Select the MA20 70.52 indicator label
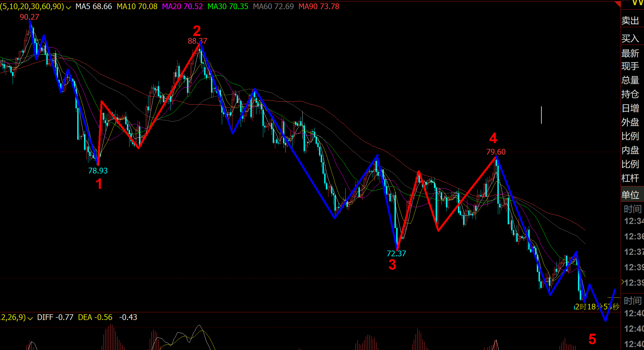This screenshot has width=644, height=350. [182, 7]
